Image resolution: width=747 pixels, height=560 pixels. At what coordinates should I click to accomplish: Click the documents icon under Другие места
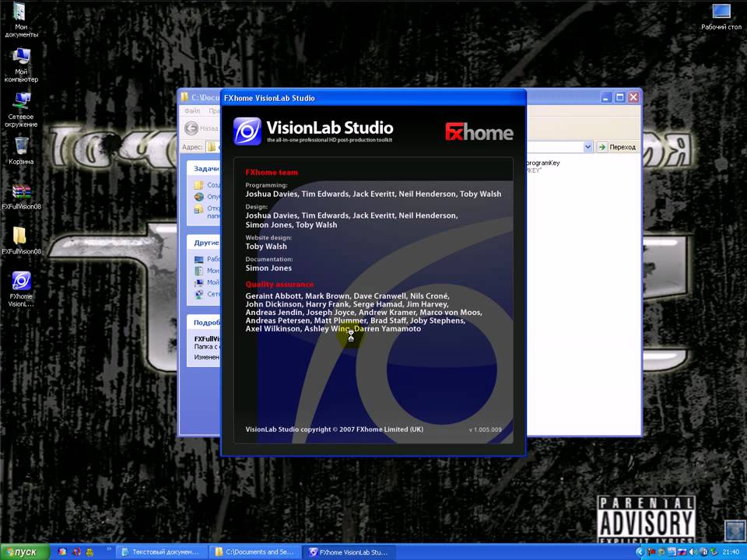coord(198,271)
